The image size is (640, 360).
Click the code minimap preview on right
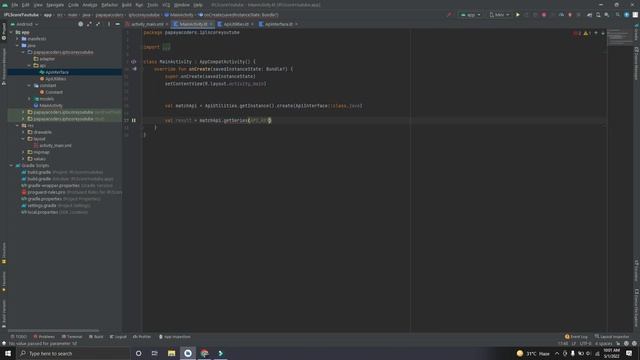coord(620,37)
